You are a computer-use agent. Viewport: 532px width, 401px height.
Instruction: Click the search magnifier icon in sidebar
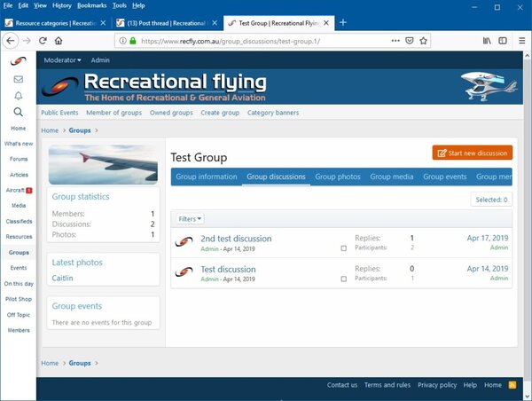click(18, 112)
